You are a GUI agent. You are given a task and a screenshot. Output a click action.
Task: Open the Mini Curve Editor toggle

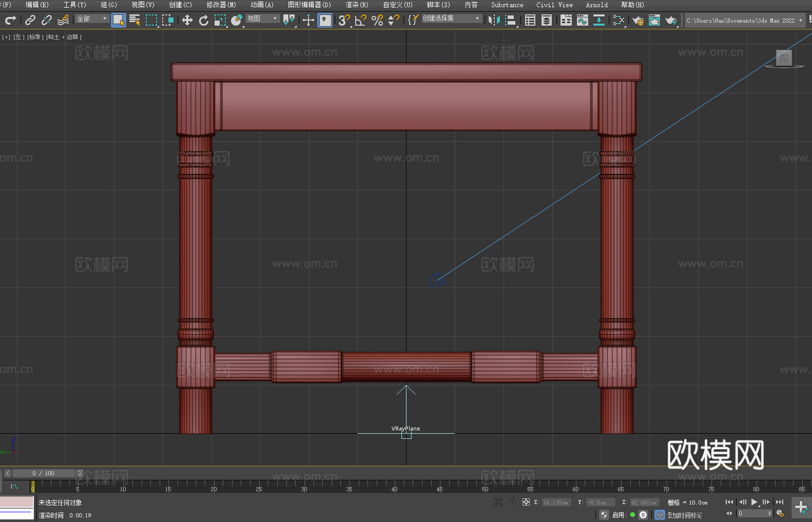point(14,486)
